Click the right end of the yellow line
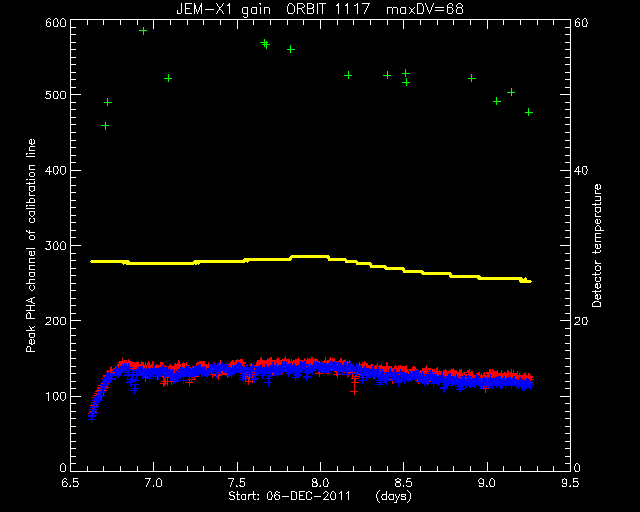Viewport: 640px width, 512px height. [528, 281]
